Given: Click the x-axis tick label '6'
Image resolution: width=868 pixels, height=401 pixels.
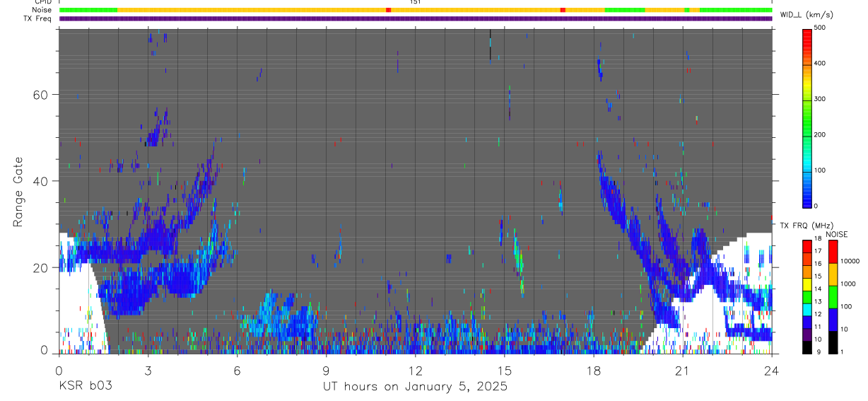Looking at the screenshot, I should click(237, 370).
